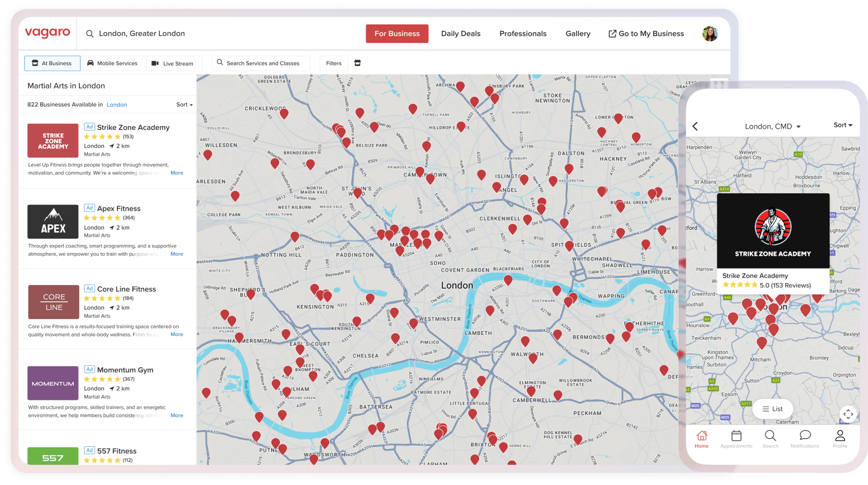
Task: Open the Strike Zone Academy listing title
Action: [133, 128]
